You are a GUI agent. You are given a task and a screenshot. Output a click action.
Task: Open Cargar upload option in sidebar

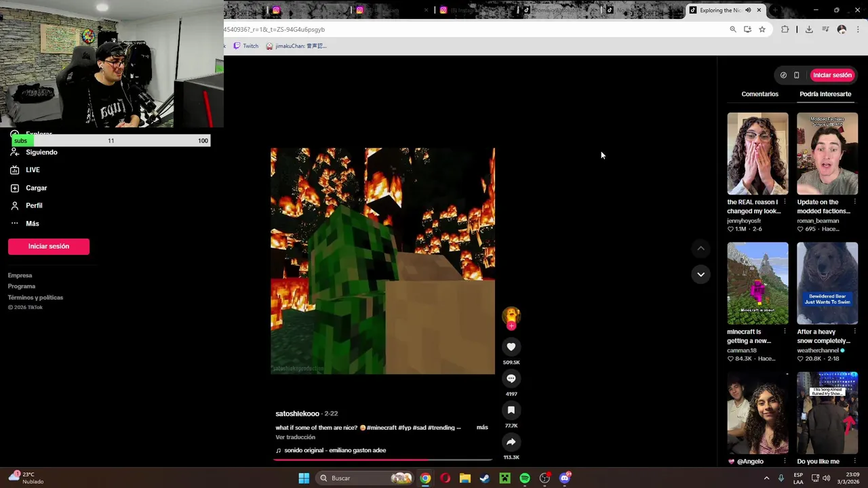pyautogui.click(x=36, y=188)
